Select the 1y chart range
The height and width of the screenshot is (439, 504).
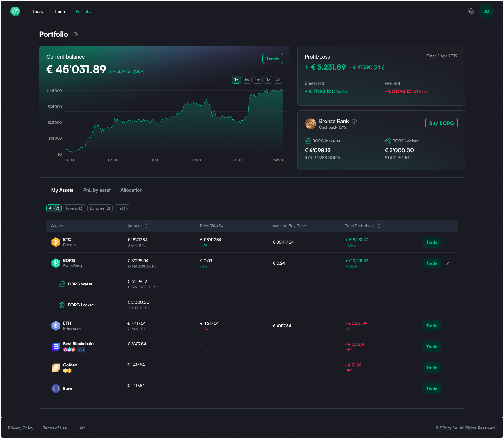pos(268,80)
